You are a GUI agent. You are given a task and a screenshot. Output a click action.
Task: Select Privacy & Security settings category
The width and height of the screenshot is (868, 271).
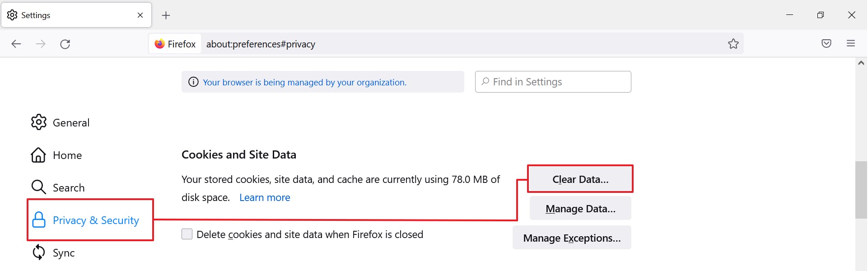click(x=95, y=220)
